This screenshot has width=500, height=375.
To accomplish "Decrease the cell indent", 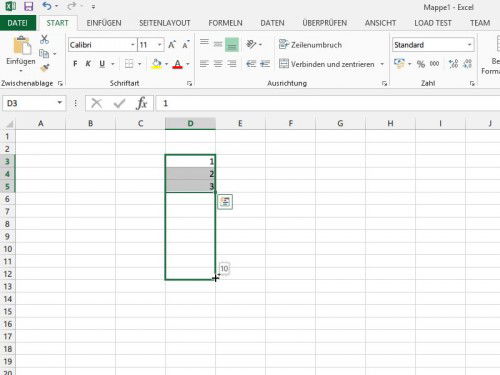I will 251,63.
